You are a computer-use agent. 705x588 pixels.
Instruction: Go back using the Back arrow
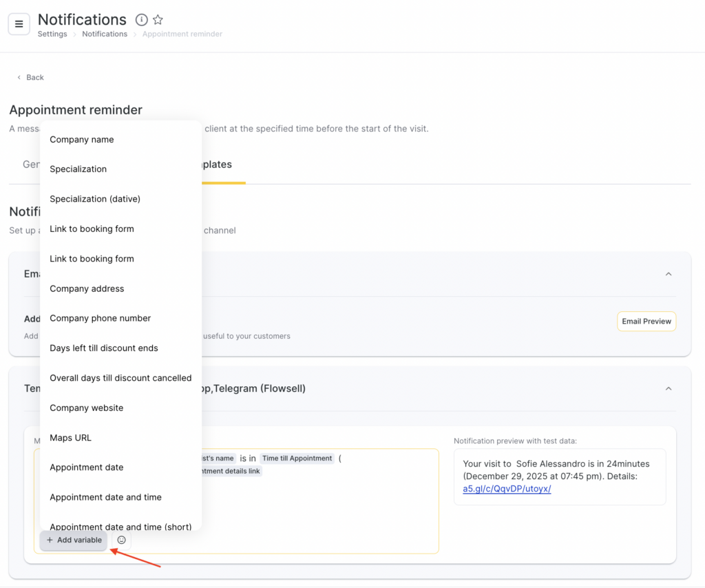click(x=30, y=77)
